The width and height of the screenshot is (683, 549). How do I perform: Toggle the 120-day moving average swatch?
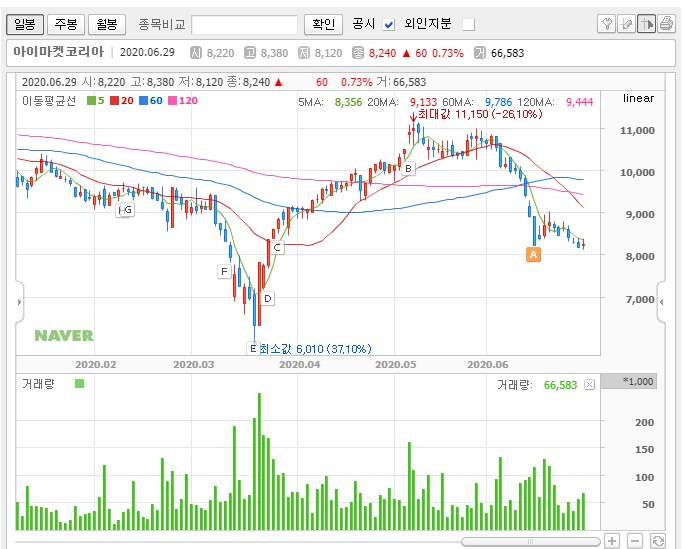click(172, 101)
